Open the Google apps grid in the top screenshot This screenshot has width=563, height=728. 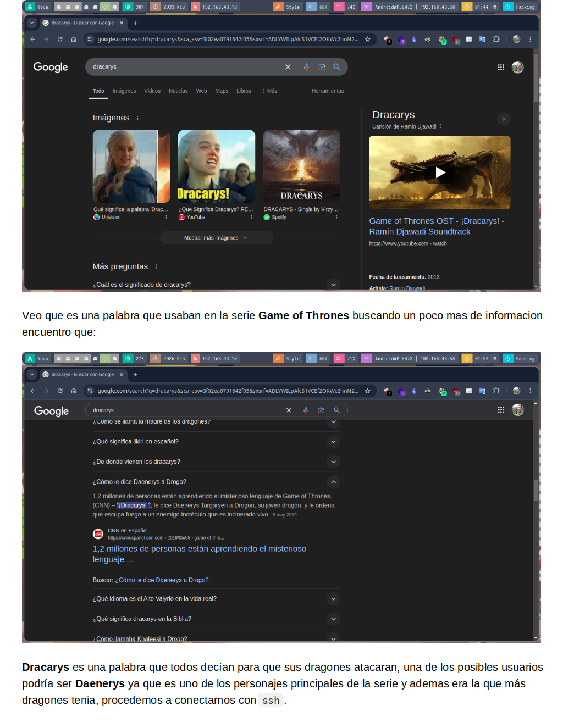pyautogui.click(x=501, y=67)
